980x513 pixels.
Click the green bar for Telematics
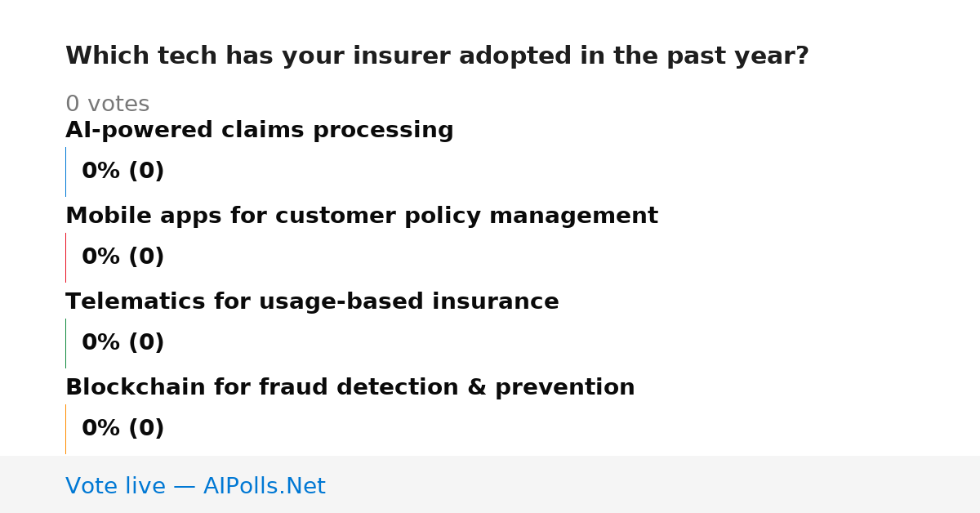coord(65,343)
